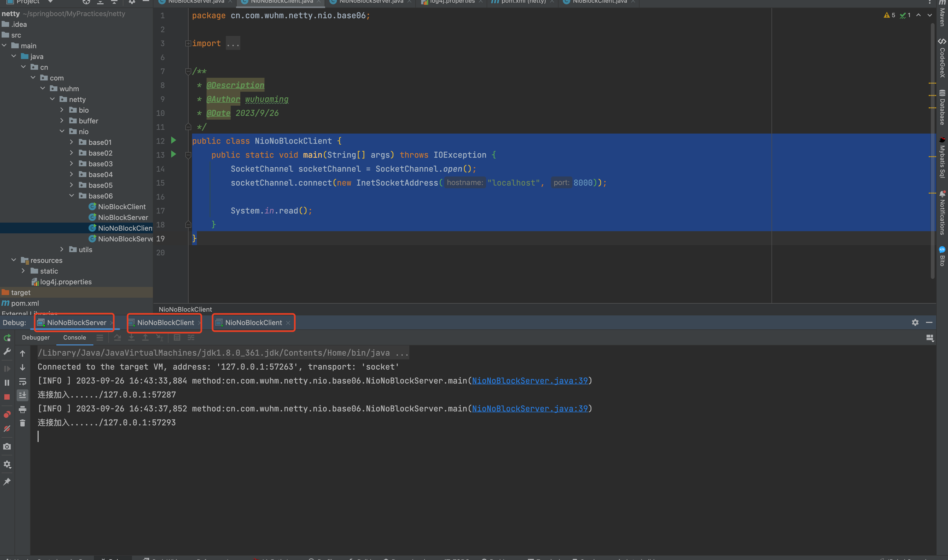Toggle scroll to end of console

click(23, 395)
